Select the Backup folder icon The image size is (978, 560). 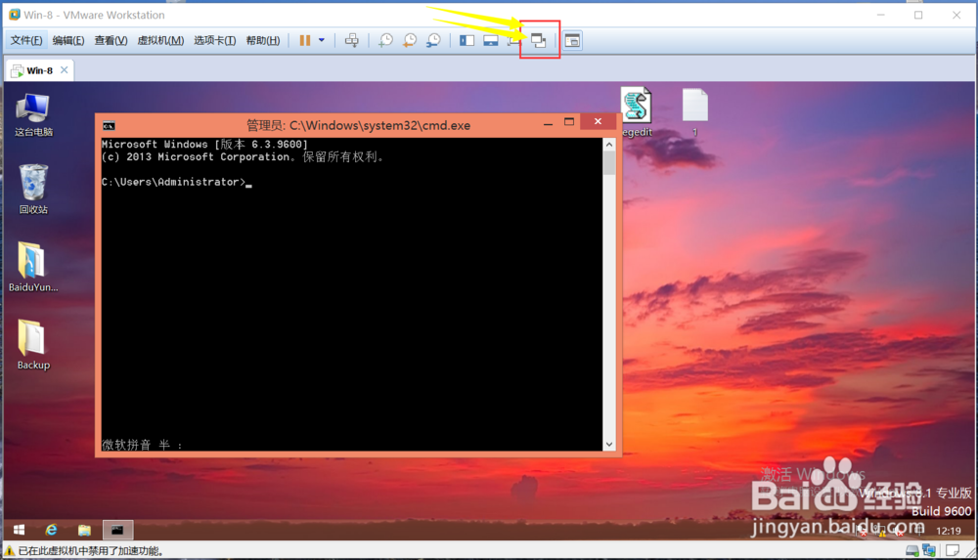click(33, 345)
